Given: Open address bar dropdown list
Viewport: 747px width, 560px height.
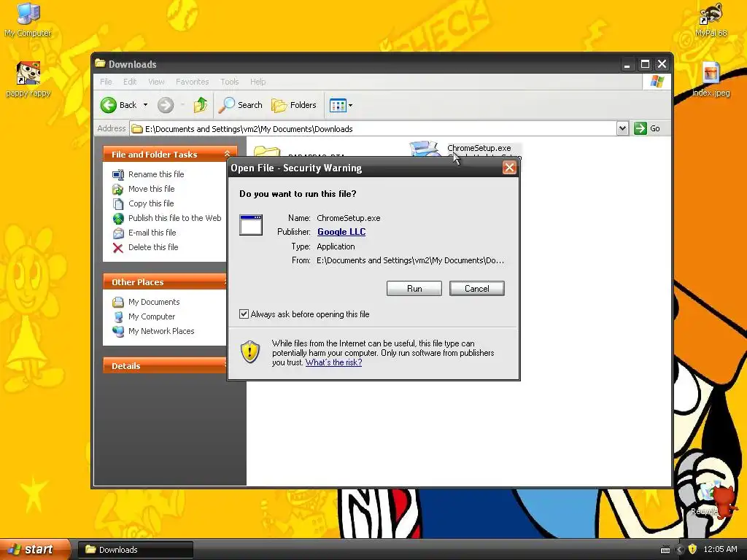Looking at the screenshot, I should tap(622, 128).
